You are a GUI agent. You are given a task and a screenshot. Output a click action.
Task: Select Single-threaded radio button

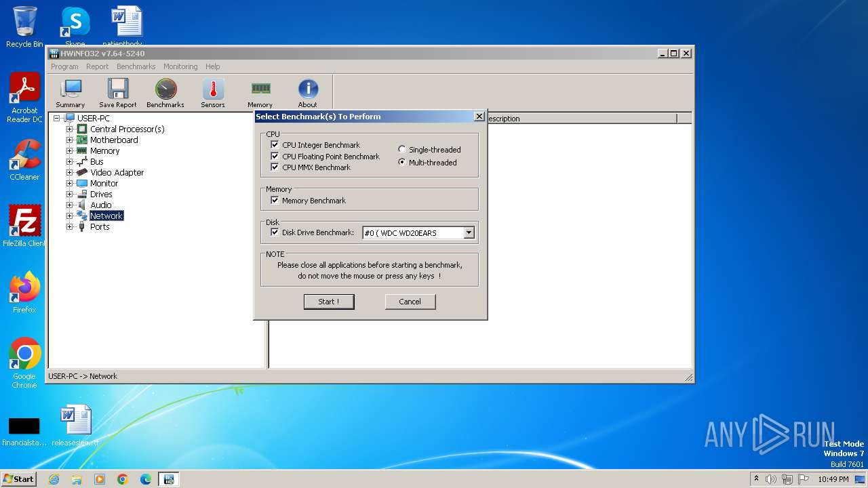coord(402,150)
